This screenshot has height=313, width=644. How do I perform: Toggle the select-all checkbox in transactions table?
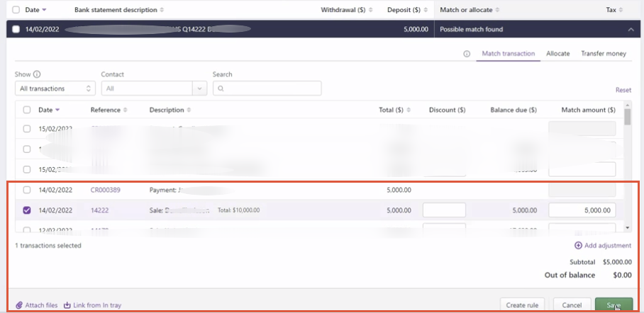27,110
